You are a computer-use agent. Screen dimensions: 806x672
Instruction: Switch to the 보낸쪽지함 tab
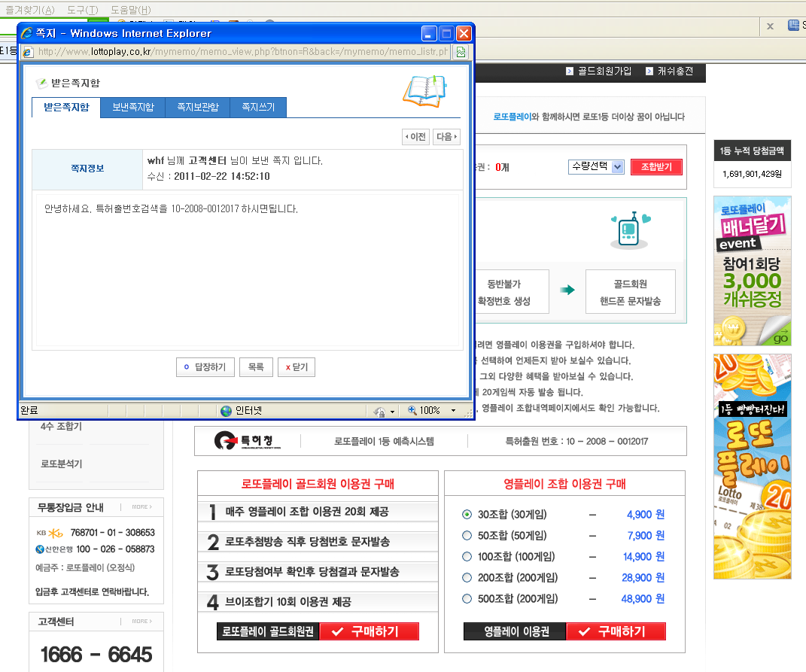pyautogui.click(x=133, y=108)
